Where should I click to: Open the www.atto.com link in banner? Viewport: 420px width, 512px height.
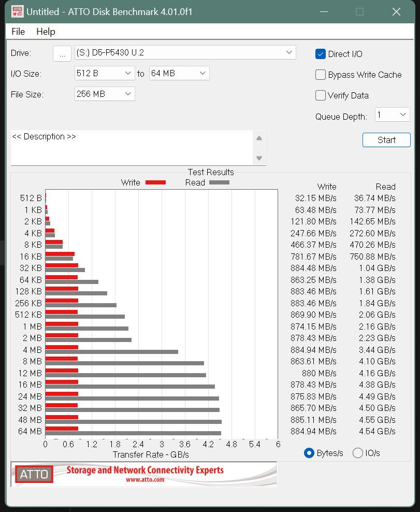[x=145, y=480]
